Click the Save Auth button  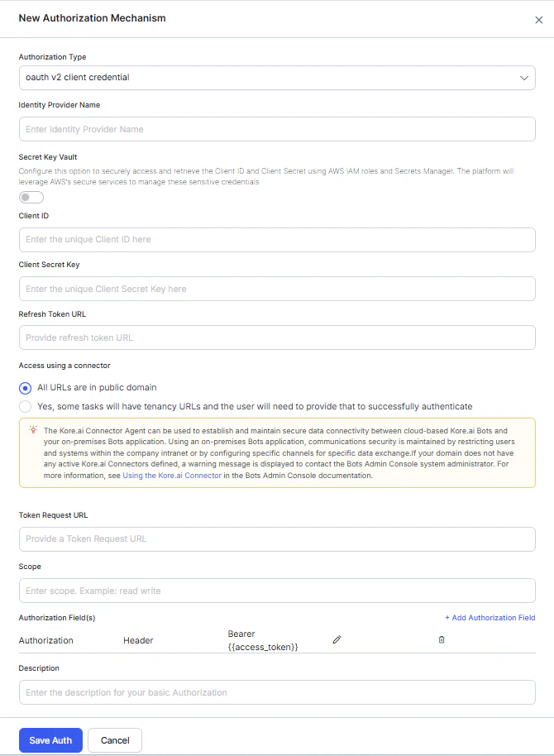click(50, 740)
